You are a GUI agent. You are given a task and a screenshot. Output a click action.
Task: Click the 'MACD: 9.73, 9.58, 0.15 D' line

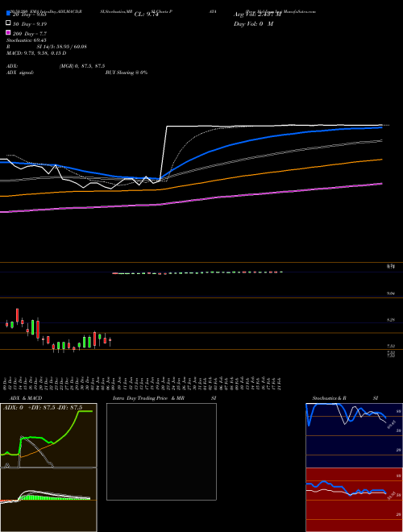pos(36,53)
